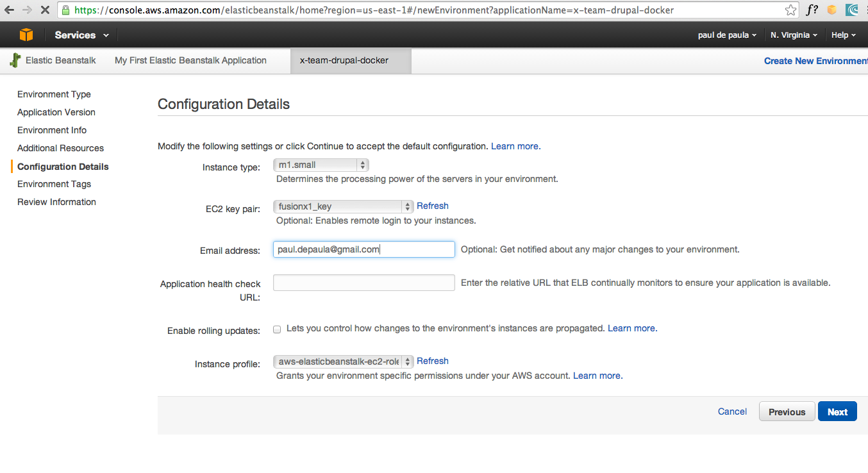Open the Instance type dropdown
The width and height of the screenshot is (868, 473).
coord(321,165)
